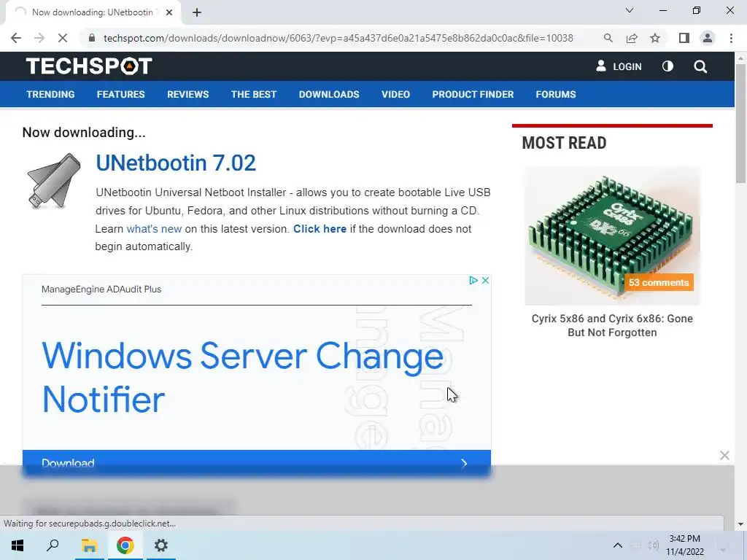747x560 pixels.
Task: Open the TechSpot site search icon
Action: [700, 66]
